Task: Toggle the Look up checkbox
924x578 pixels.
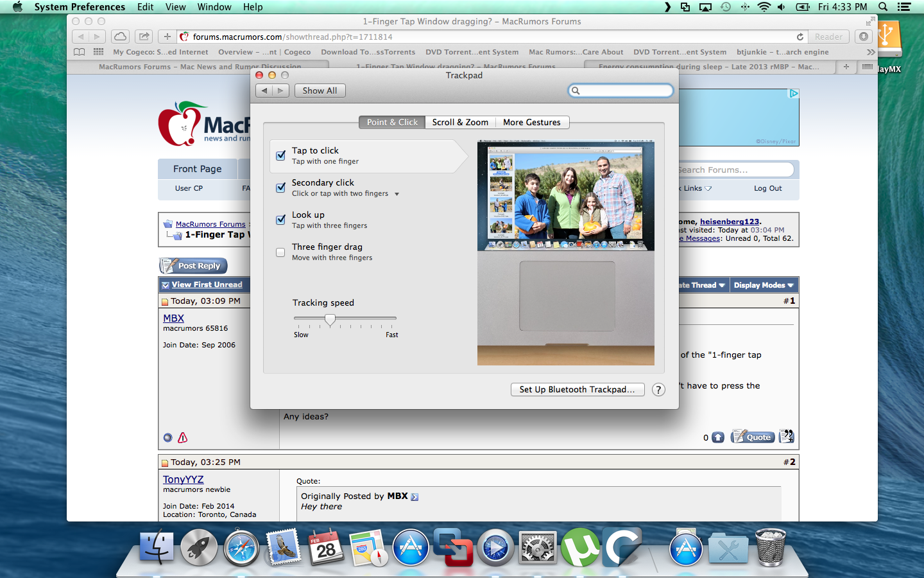Action: 280,220
